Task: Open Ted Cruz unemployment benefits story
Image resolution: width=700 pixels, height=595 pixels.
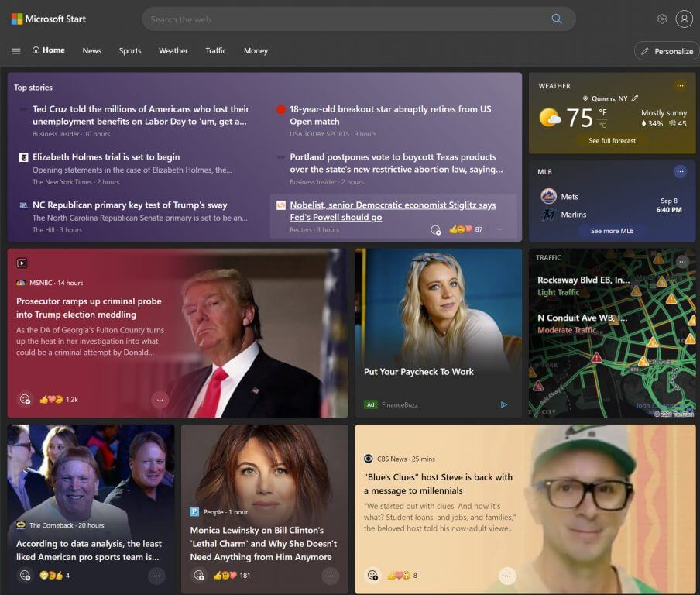Action: pyautogui.click(x=141, y=115)
